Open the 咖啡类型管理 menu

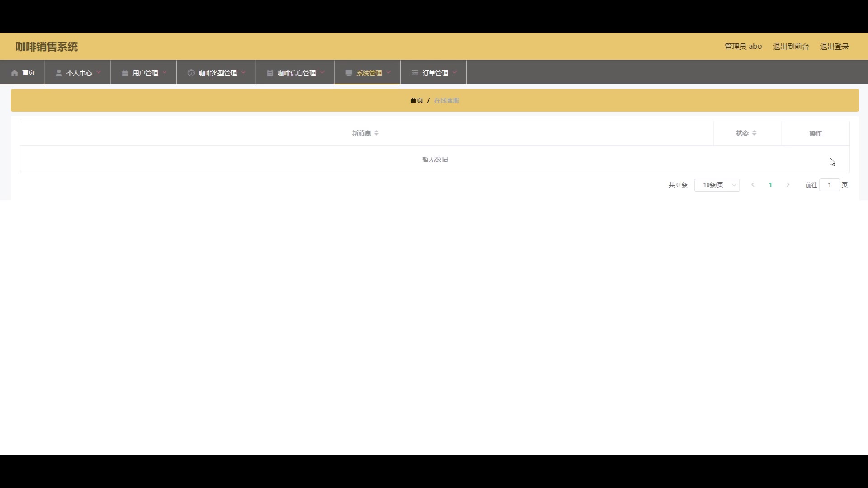[217, 73]
